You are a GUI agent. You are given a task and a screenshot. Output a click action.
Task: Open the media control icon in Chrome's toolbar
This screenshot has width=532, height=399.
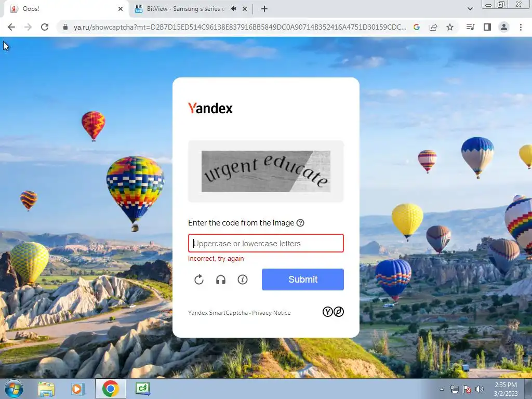click(470, 27)
